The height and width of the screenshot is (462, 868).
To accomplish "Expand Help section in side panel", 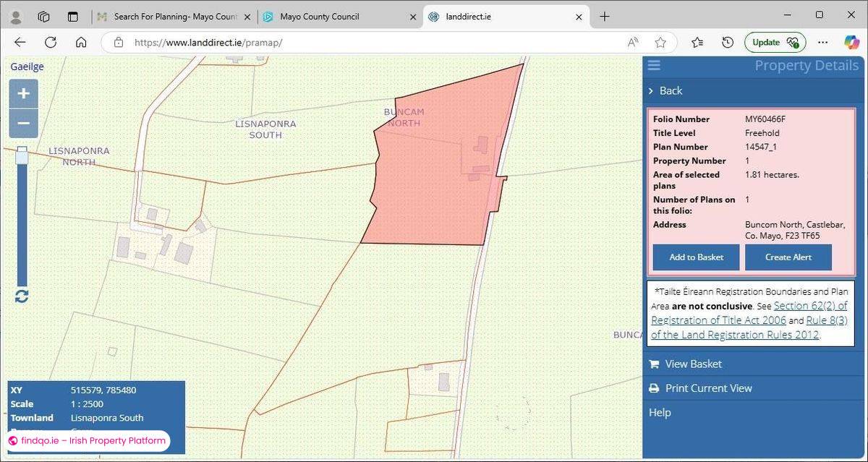I will (x=660, y=412).
